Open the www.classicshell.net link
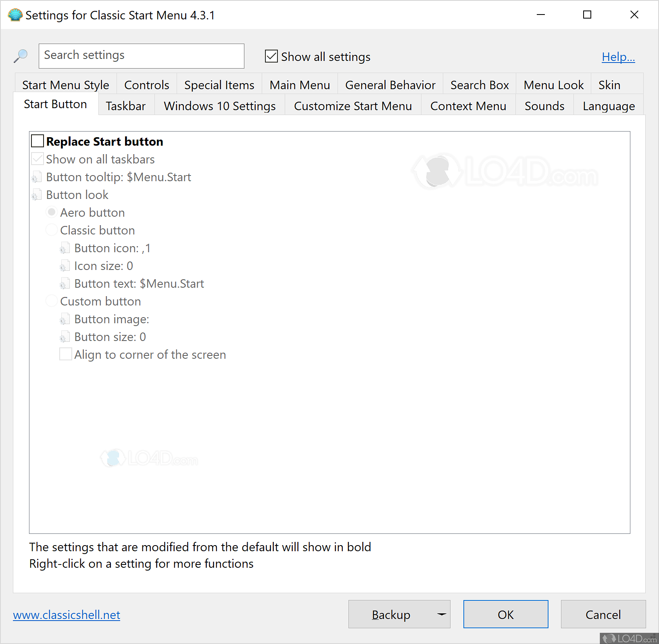The width and height of the screenshot is (659, 644). 67,615
